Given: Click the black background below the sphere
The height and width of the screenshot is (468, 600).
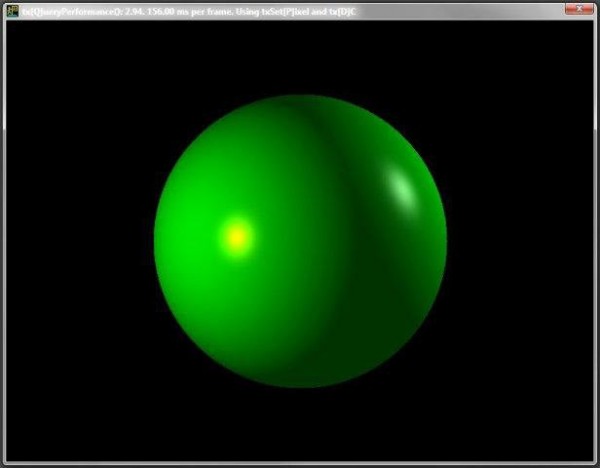Looking at the screenshot, I should [300, 425].
